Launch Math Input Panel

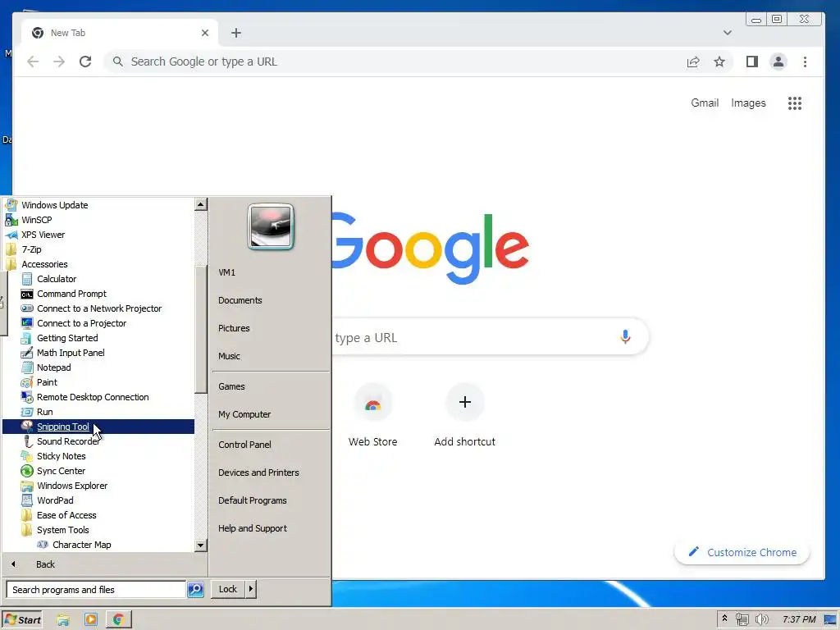[x=71, y=353]
